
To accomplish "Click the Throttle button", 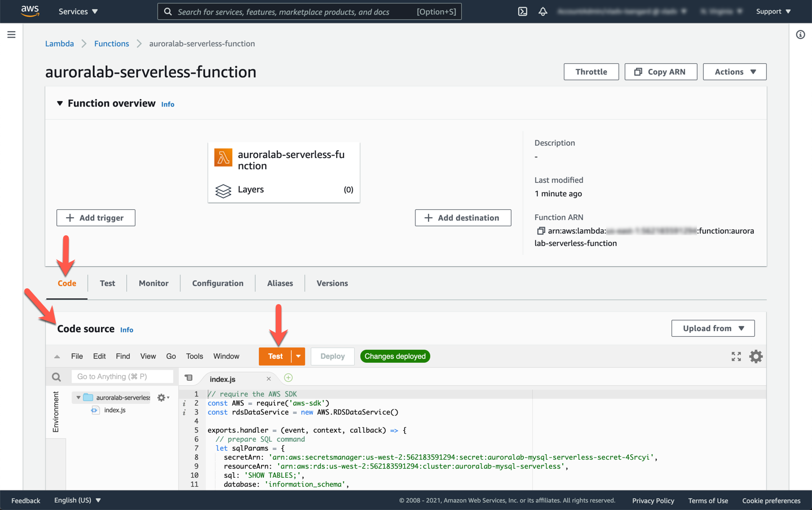I will tap(591, 72).
